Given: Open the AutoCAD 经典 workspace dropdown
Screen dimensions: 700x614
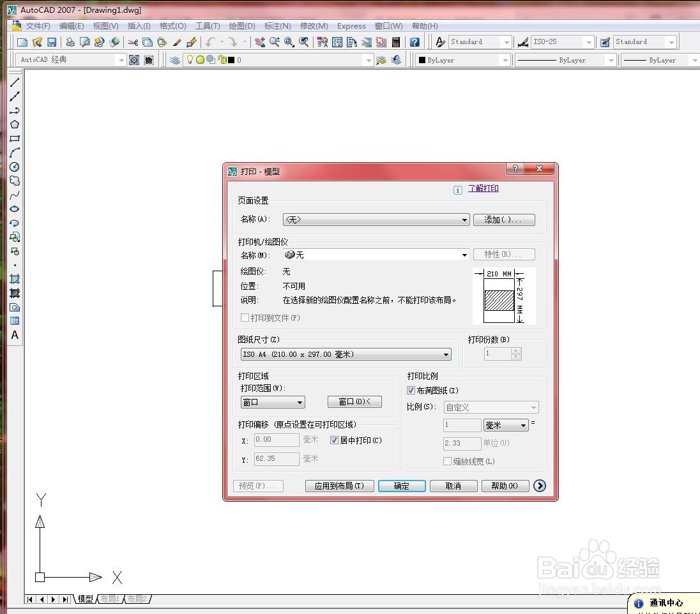Looking at the screenshot, I should click(x=71, y=60).
